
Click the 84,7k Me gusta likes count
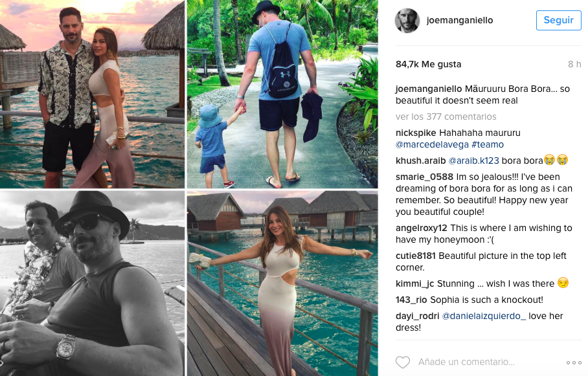coord(428,64)
